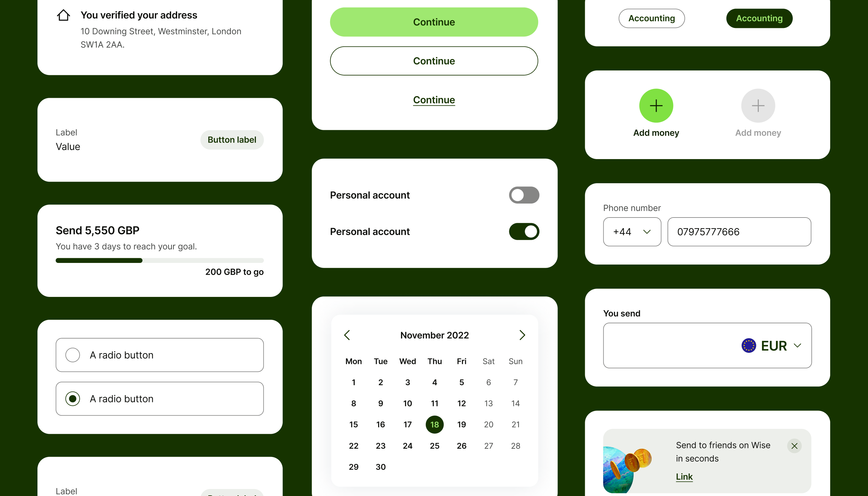Select the unselected radio button option
This screenshot has height=496, width=868.
(73, 355)
